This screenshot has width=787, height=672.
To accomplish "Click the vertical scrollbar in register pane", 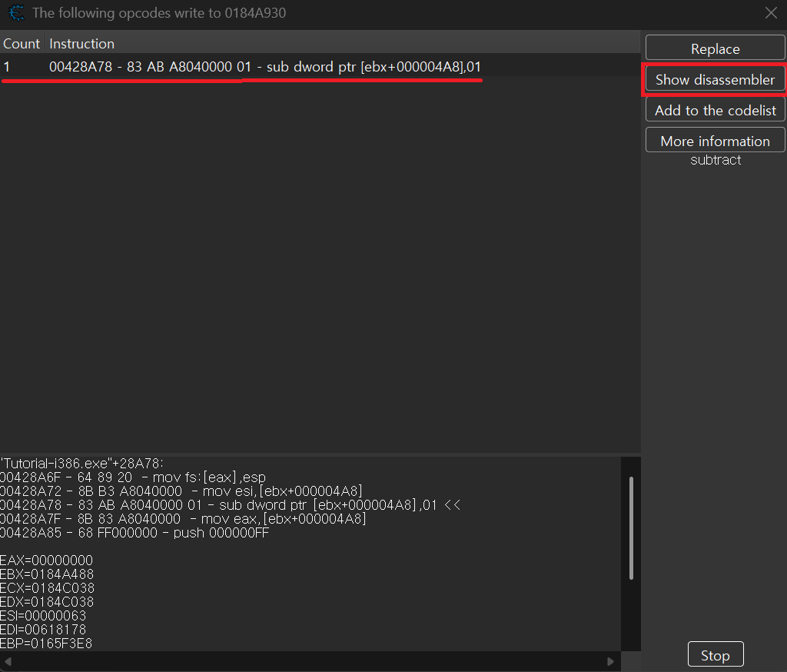I will 631,527.
